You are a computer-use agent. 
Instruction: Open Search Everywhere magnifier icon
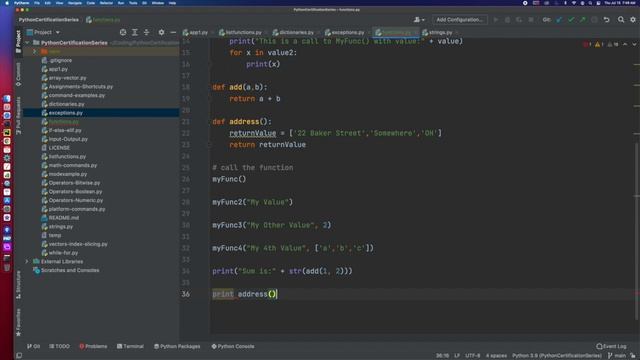621,20
